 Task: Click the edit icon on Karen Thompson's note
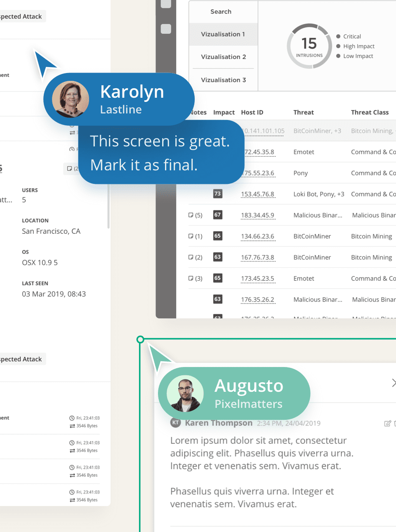(387, 424)
